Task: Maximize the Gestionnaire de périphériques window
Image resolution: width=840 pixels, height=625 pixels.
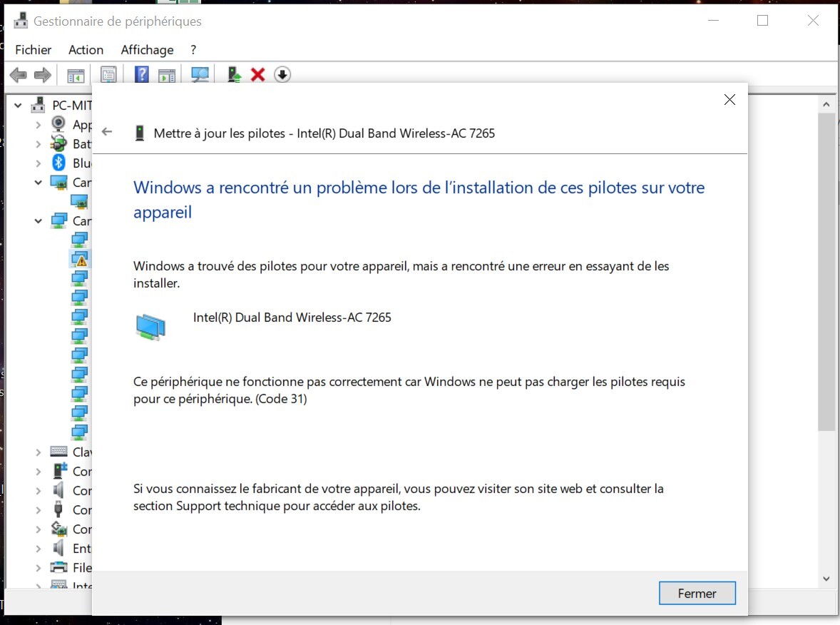Action: pyautogui.click(x=763, y=21)
